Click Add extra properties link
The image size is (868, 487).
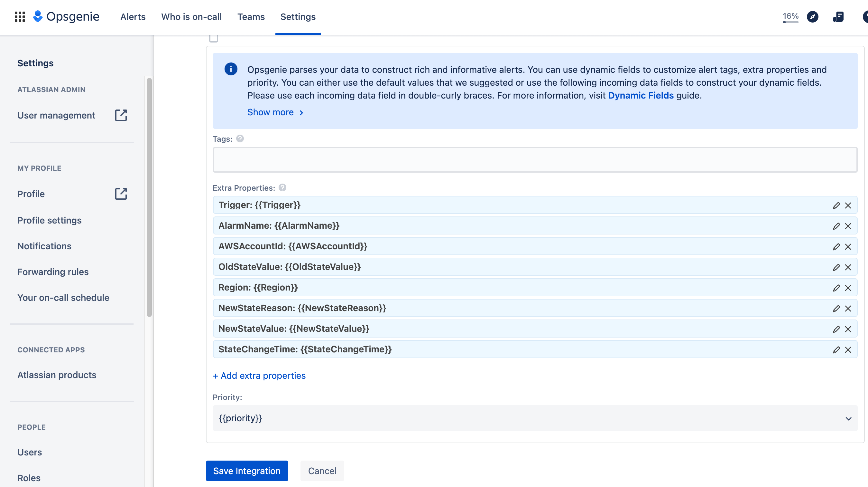[259, 376]
